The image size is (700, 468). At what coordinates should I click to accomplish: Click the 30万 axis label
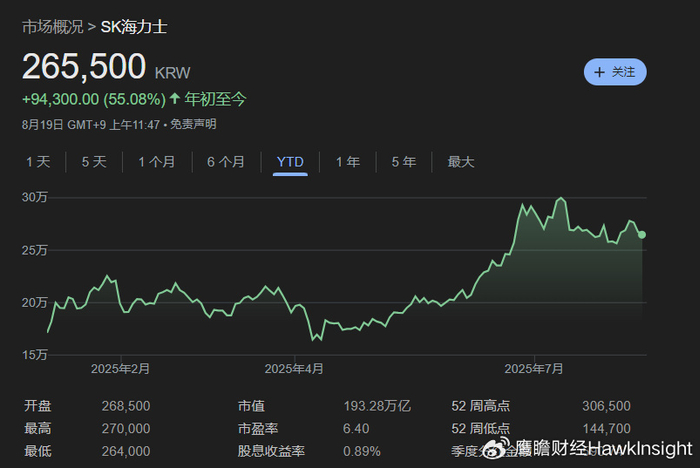pyautogui.click(x=34, y=197)
